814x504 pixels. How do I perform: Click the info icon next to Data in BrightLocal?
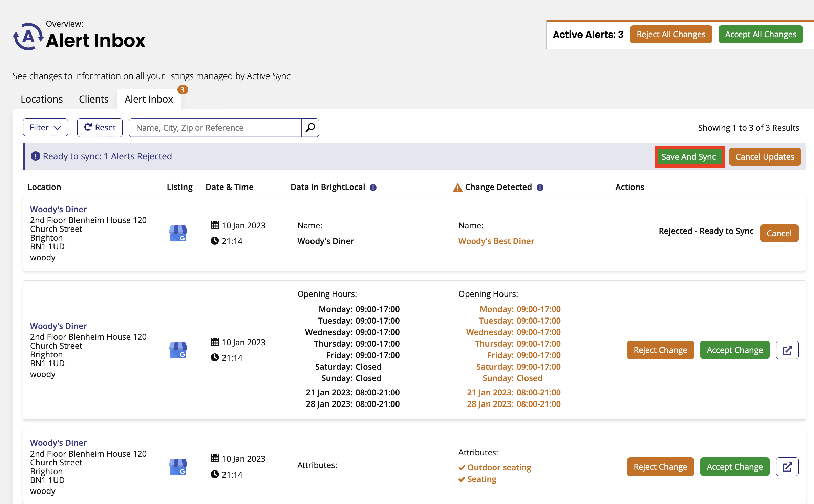click(373, 188)
